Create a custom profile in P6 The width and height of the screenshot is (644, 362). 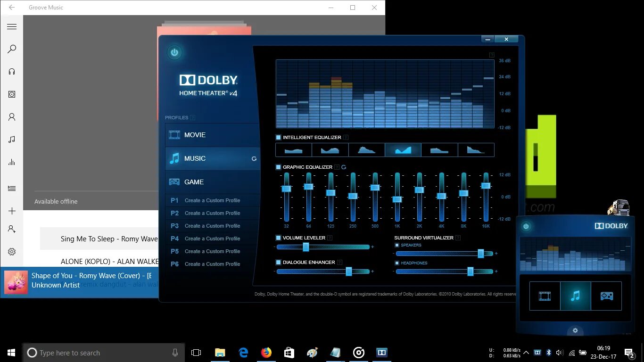click(x=212, y=264)
